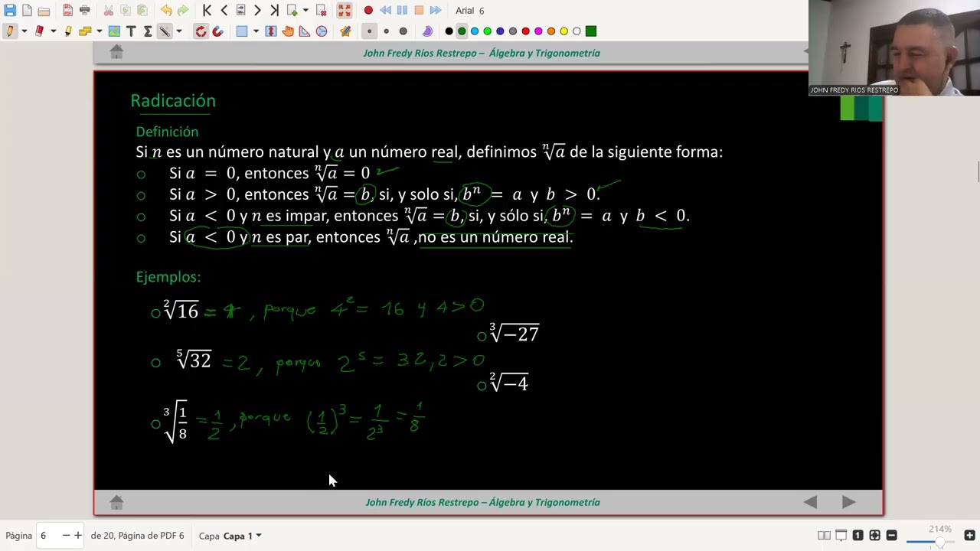Toggle the fill shape option
This screenshot has height=551, width=980.
pyautogui.click(x=427, y=31)
